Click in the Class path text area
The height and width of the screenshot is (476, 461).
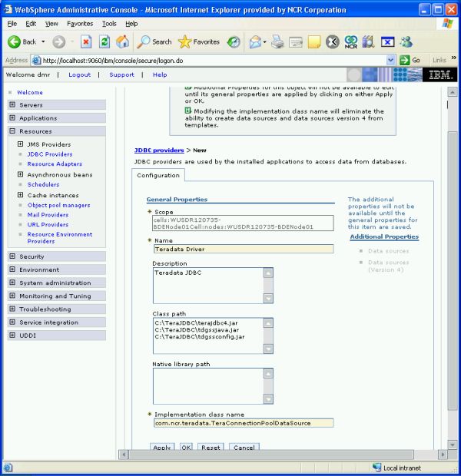[x=208, y=336]
